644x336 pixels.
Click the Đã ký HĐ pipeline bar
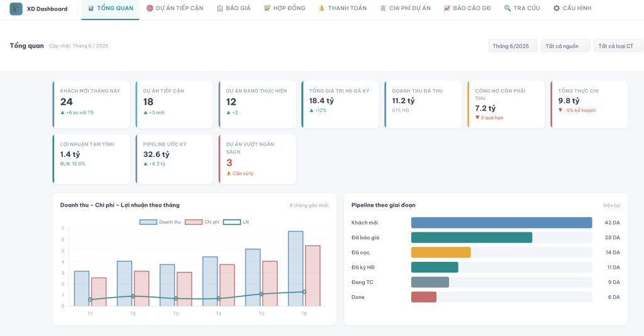pos(435,267)
